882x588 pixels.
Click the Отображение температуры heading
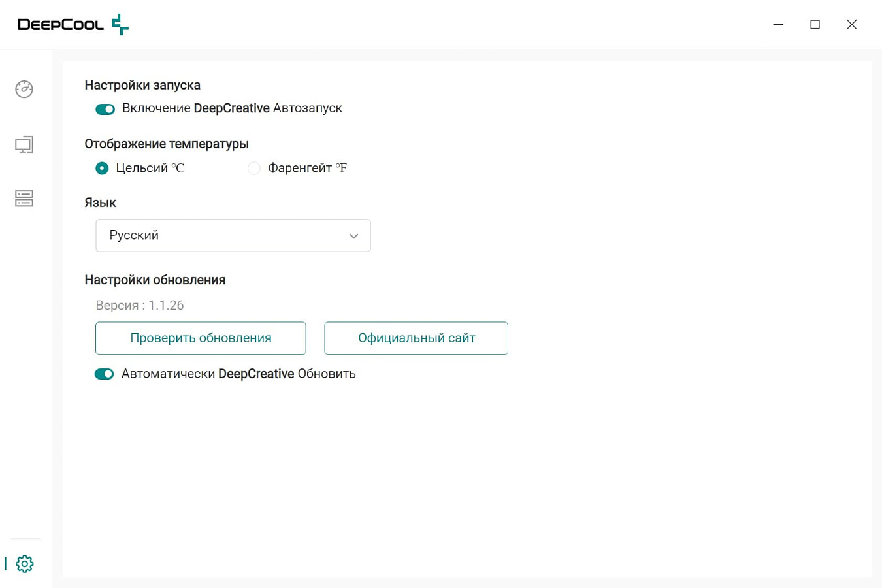(167, 144)
